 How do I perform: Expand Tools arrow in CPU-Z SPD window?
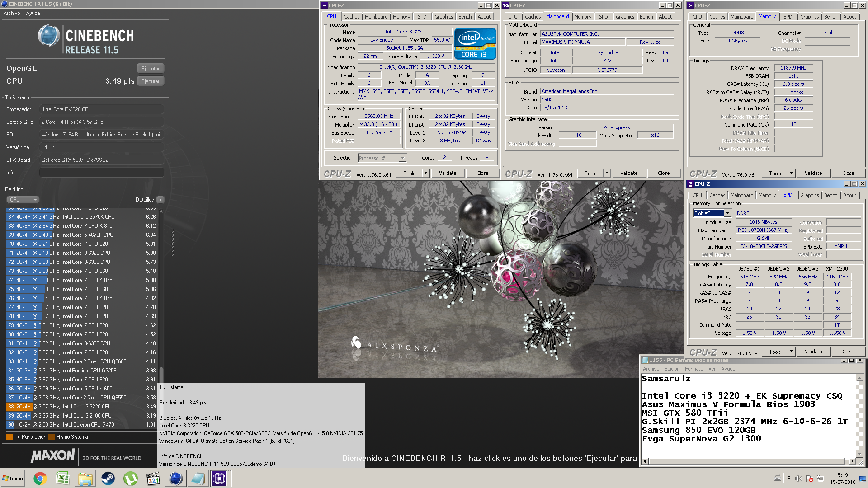(791, 352)
